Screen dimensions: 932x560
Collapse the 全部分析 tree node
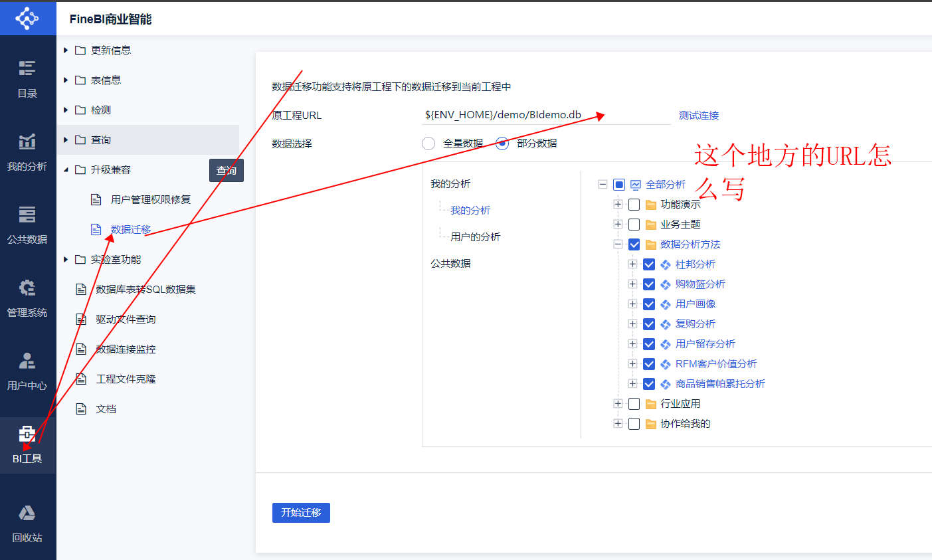coord(603,185)
